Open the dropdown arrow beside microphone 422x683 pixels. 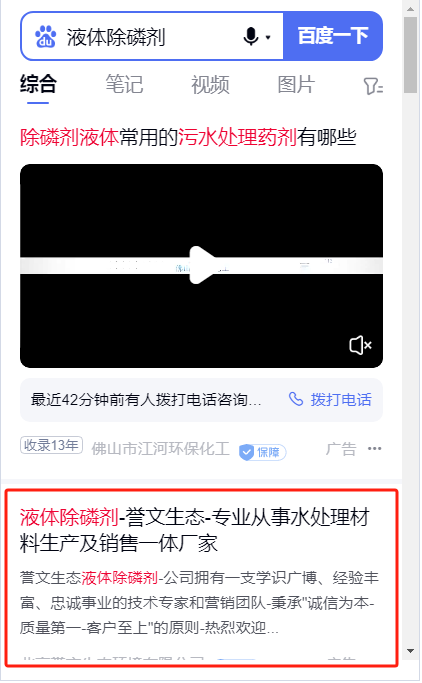pyautogui.click(x=268, y=37)
